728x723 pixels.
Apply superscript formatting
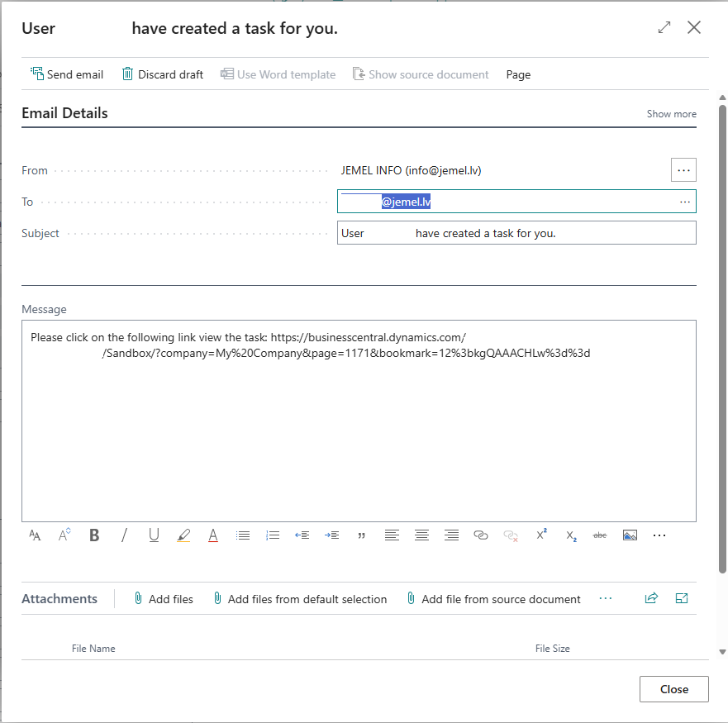click(x=541, y=535)
